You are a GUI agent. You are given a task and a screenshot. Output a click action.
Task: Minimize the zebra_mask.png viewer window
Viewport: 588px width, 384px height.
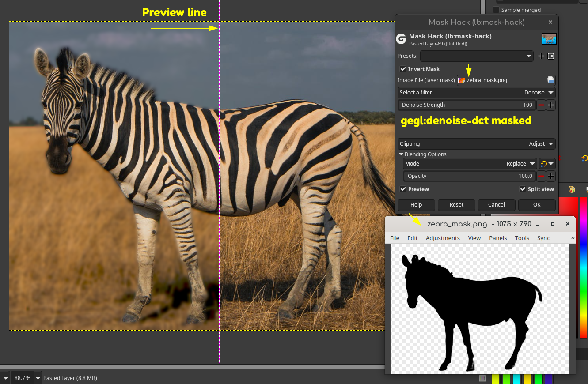(x=538, y=224)
